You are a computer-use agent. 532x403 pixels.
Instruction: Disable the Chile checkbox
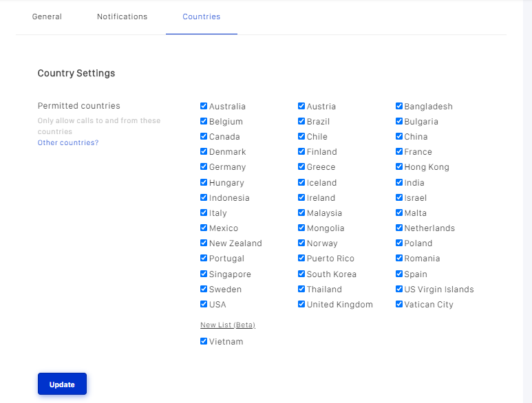pyautogui.click(x=301, y=136)
